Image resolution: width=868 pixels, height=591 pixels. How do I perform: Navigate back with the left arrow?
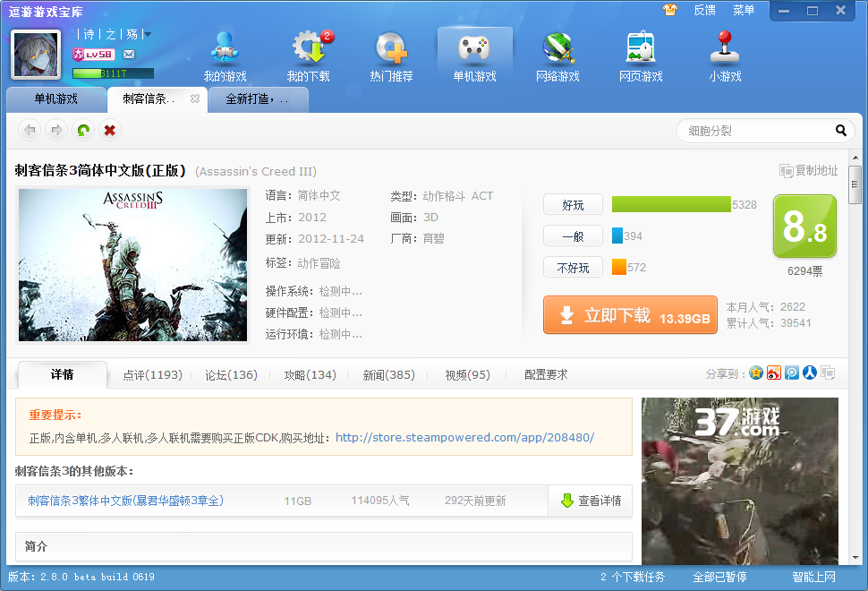click(x=30, y=130)
